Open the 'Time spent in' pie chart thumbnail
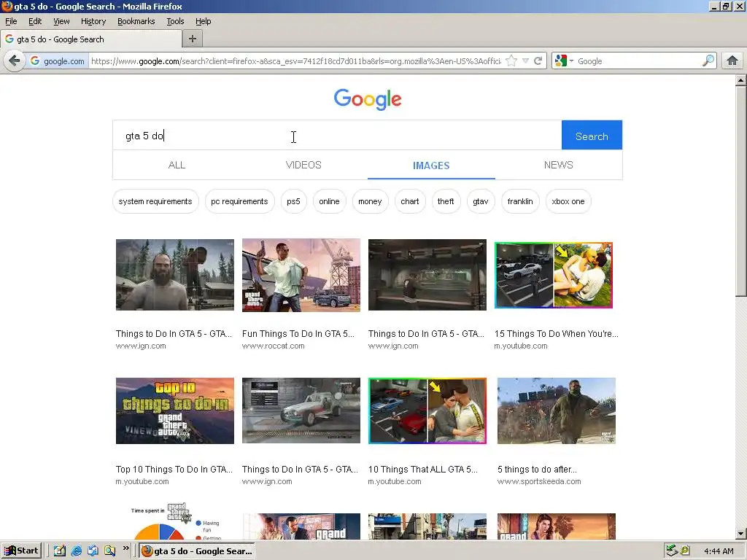 tap(175, 521)
